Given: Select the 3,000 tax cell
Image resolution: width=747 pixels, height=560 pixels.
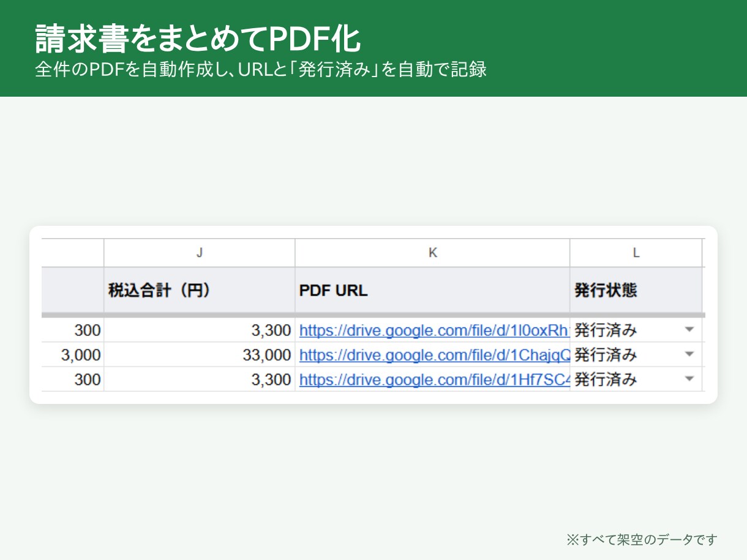Looking at the screenshot, I should click(x=73, y=355).
